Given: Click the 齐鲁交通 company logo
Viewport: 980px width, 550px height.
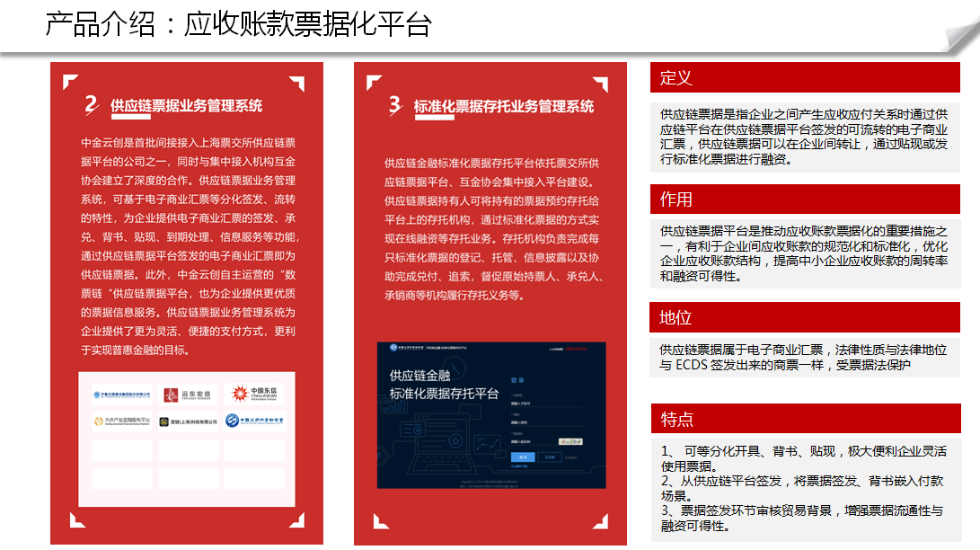Looking at the screenshot, I should pos(121,395).
